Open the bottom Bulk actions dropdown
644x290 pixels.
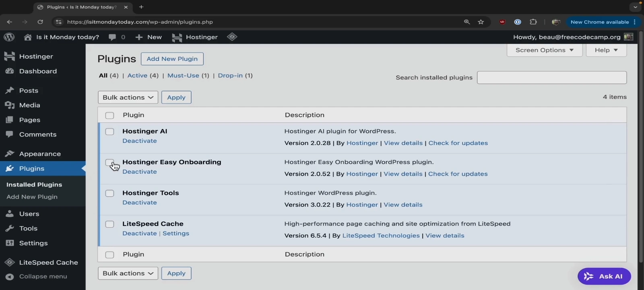(128, 273)
